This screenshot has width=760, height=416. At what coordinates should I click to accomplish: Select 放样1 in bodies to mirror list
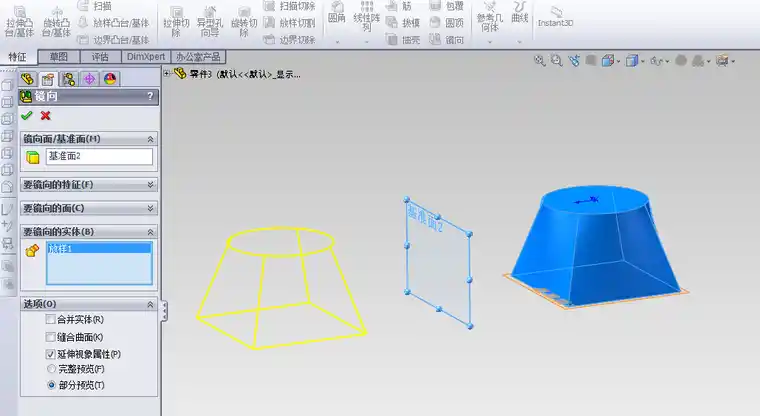[x=99, y=248]
